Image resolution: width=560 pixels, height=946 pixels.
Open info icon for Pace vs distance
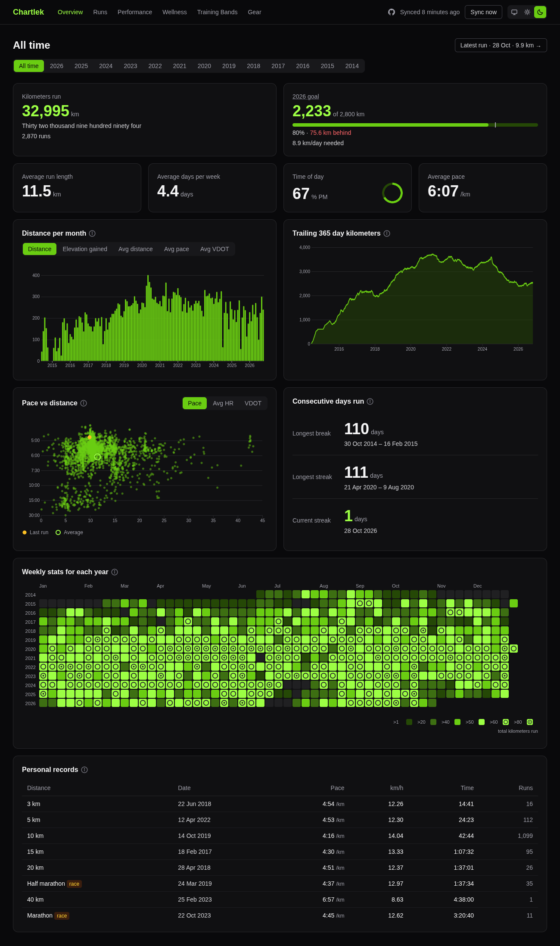coord(84,403)
